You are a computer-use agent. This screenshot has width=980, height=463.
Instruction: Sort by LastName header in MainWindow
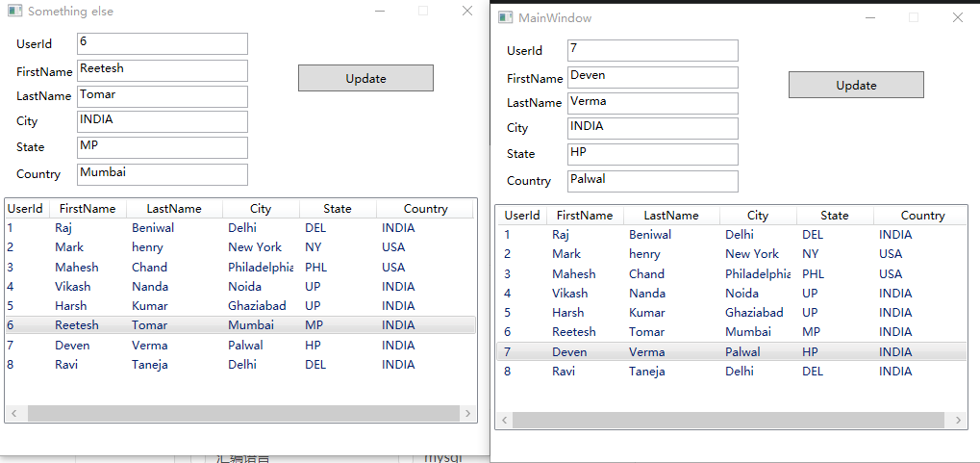671,216
